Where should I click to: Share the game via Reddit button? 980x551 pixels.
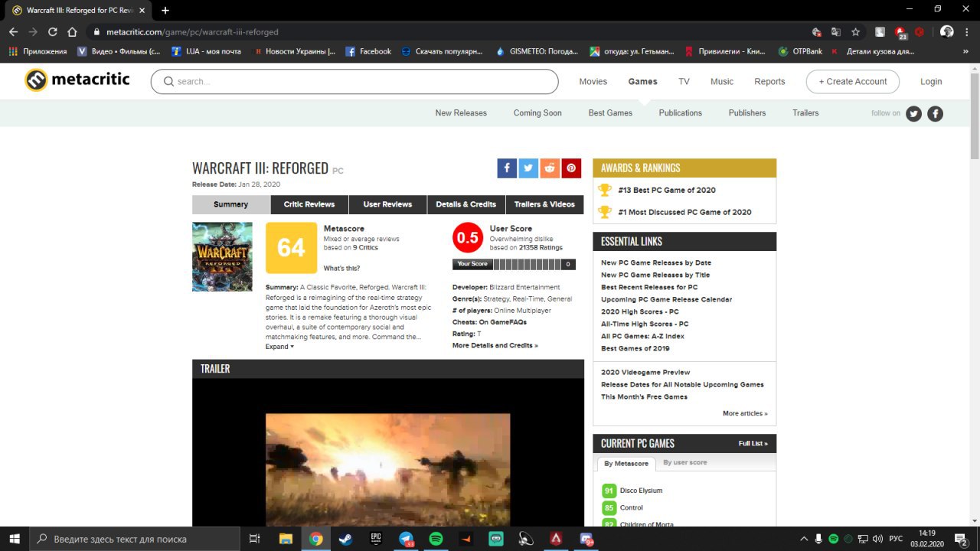[x=550, y=168]
